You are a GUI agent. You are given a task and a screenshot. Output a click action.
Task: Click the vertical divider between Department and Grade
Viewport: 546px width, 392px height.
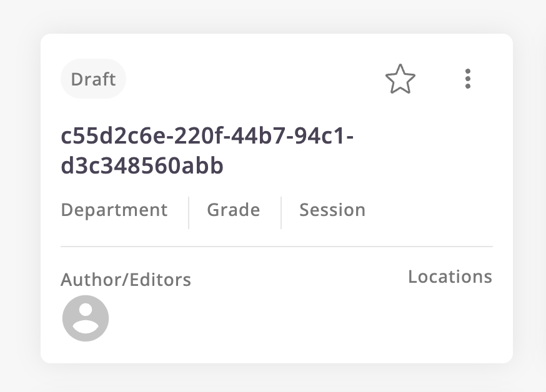[189, 212]
